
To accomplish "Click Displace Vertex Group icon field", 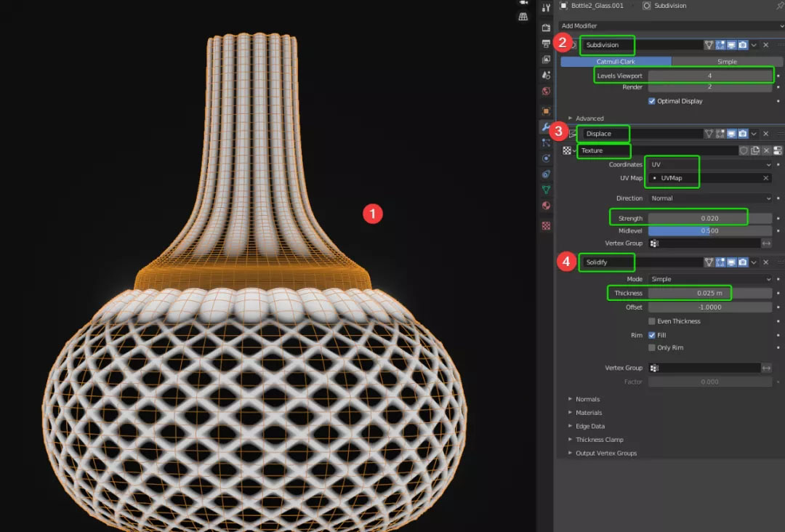I will [x=704, y=243].
